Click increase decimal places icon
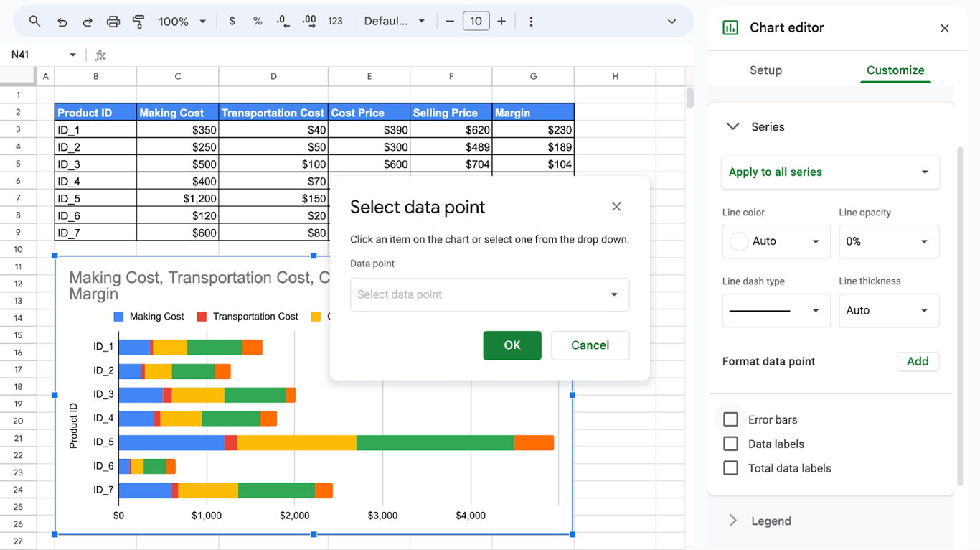This screenshot has width=980, height=550. (x=309, y=22)
